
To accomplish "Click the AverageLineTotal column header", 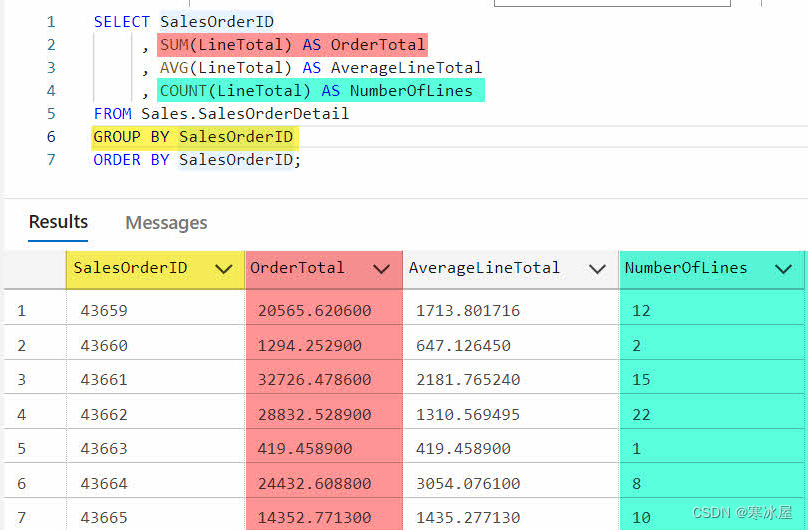I will pos(511,269).
